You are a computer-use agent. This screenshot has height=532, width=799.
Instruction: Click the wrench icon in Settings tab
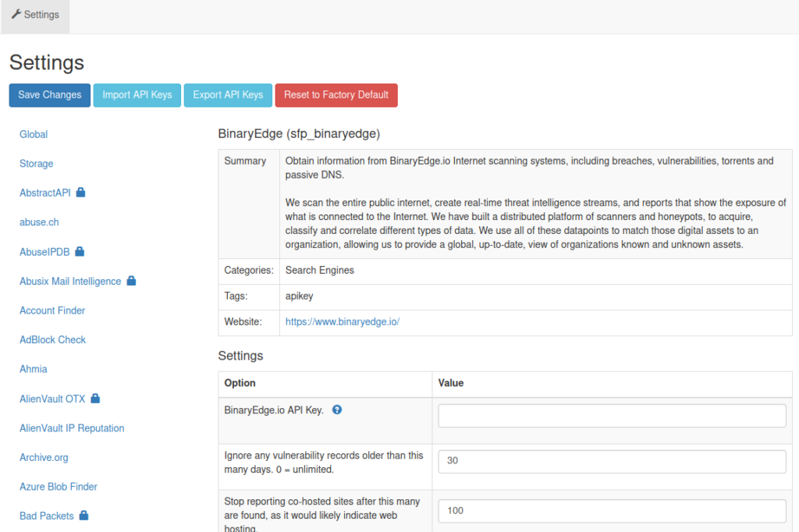tap(16, 14)
